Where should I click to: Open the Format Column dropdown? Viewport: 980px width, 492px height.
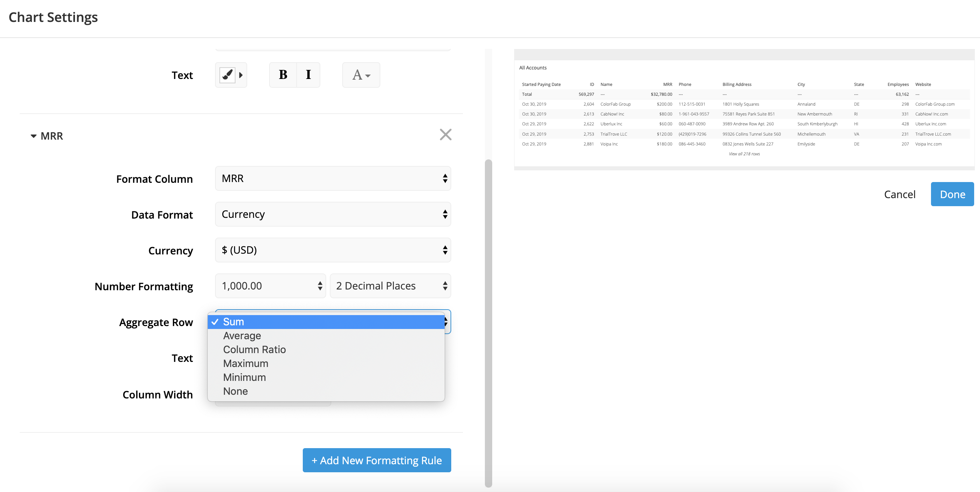coord(333,178)
